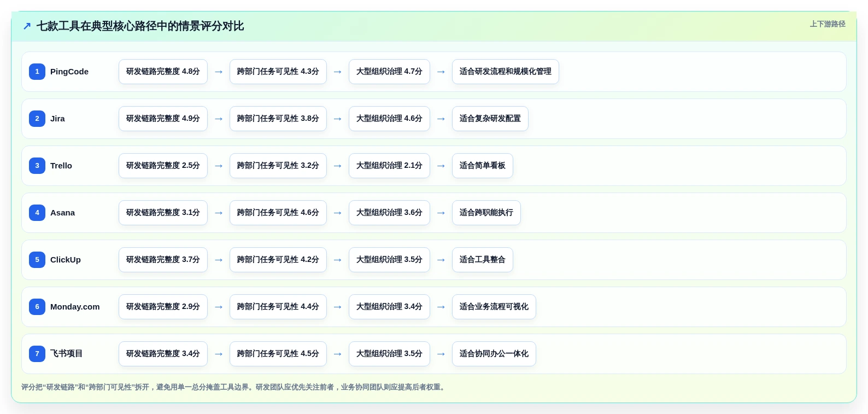Image resolution: width=868 pixels, height=414 pixels.
Task: Click the title 七款工具在典型核心路径中的情景评分对比
Action: point(140,26)
